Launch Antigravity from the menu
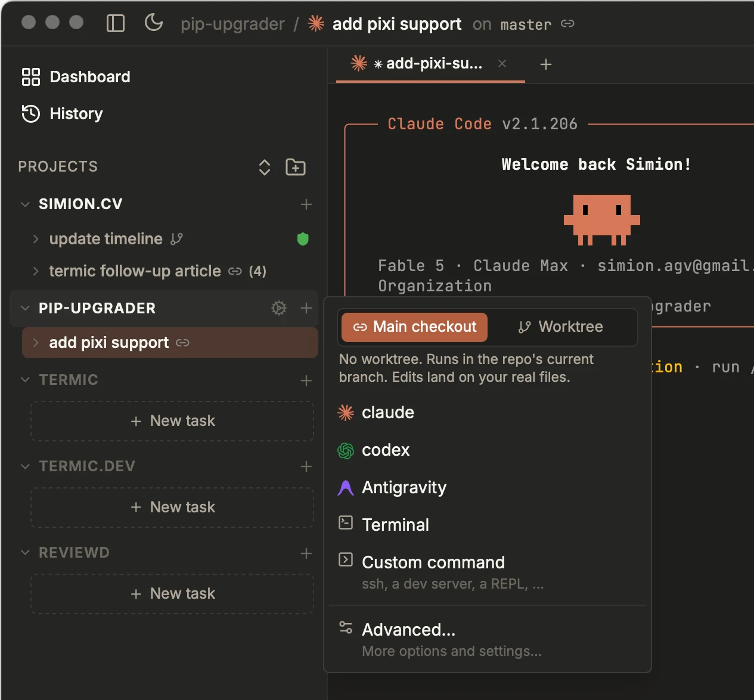 click(x=487, y=487)
